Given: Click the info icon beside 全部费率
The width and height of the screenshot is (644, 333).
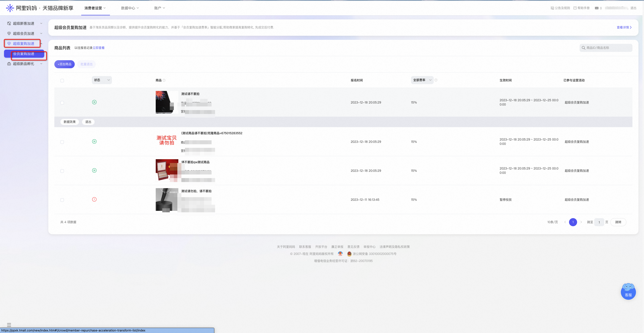Looking at the screenshot, I should coord(436,80).
